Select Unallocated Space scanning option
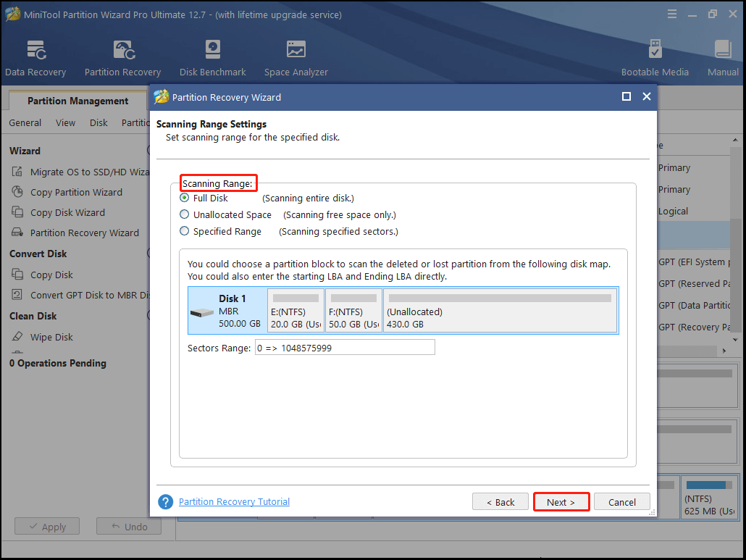Viewport: 746px width, 560px height. pos(184,214)
